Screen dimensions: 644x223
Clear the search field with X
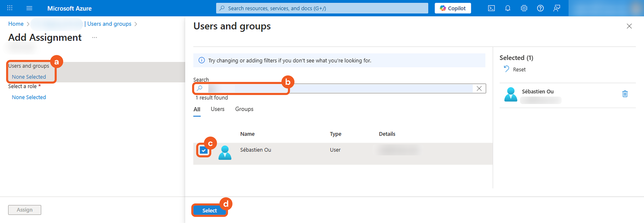[479, 88]
